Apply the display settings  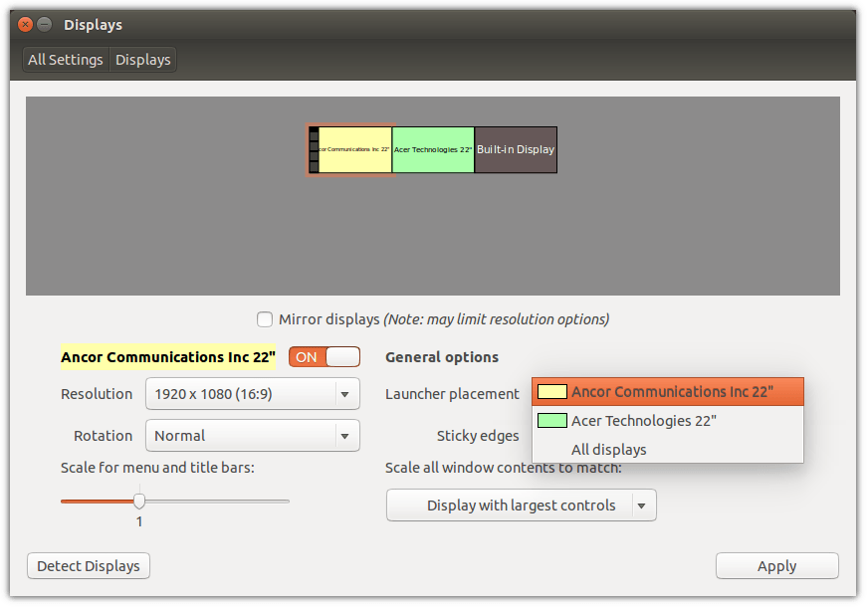click(x=776, y=566)
